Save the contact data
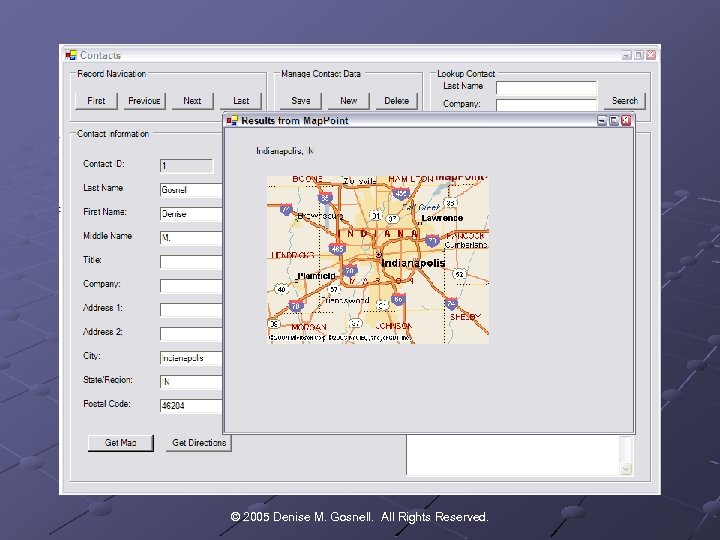This screenshot has width=720, height=540. tap(301, 101)
